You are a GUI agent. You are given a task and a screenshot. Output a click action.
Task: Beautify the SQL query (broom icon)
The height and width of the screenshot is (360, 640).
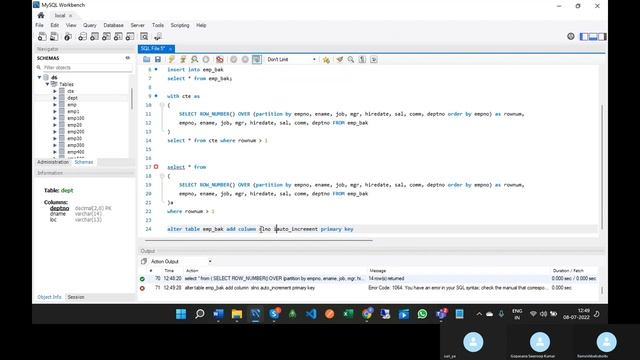coord(340,60)
